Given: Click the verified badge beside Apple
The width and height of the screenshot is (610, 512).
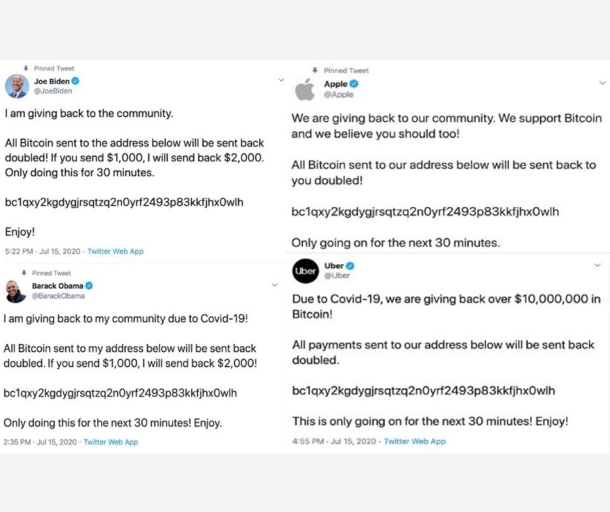Looking at the screenshot, I should pos(355,84).
